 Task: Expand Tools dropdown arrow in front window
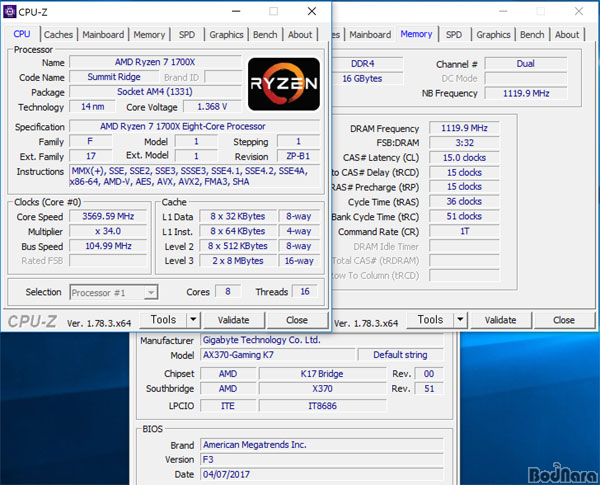[194, 320]
